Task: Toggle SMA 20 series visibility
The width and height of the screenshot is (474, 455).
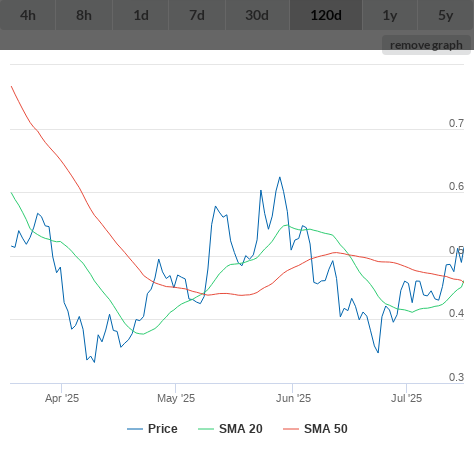Action: click(x=241, y=429)
